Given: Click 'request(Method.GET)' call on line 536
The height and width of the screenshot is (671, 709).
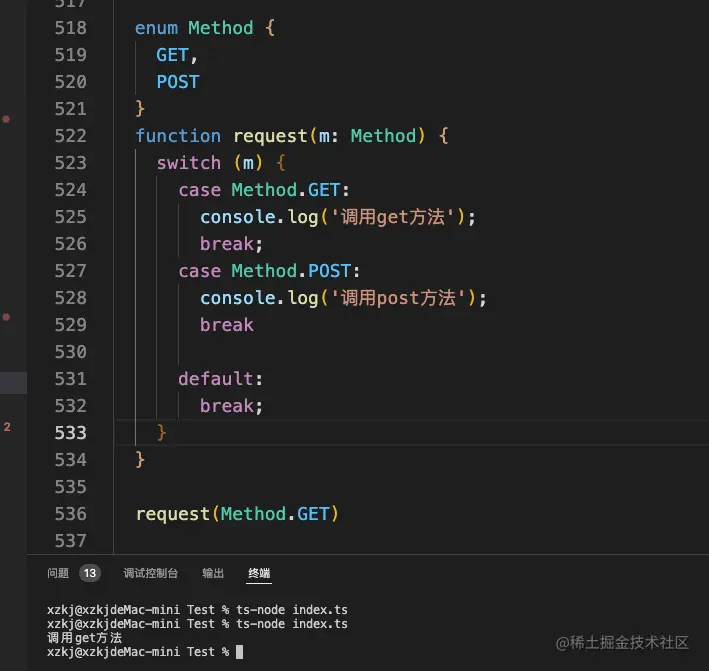Looking at the screenshot, I should tap(237, 514).
